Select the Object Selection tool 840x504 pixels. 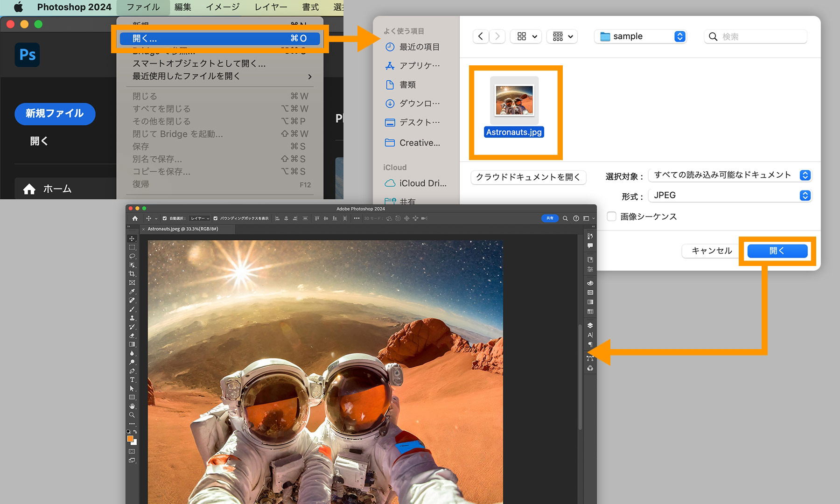(132, 265)
